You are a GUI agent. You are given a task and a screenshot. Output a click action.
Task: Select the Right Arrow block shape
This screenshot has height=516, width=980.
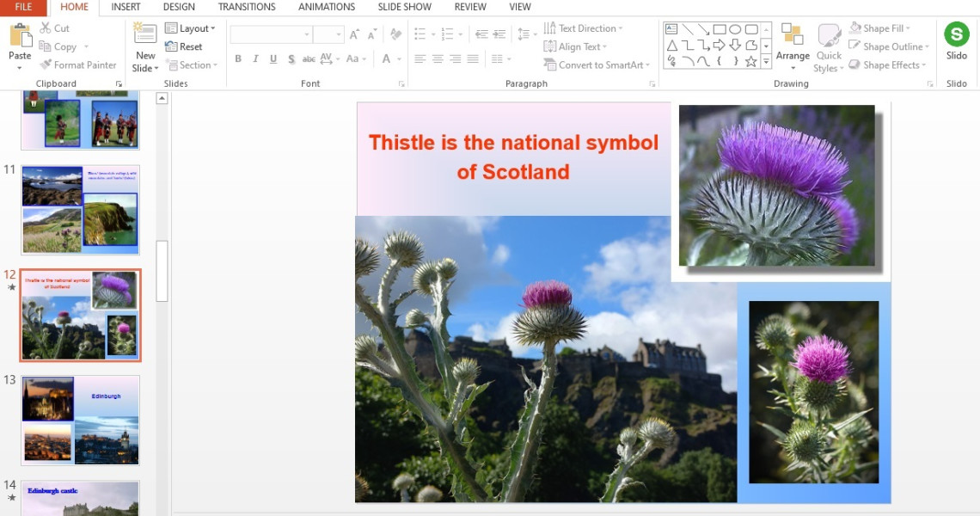pyautogui.click(x=720, y=45)
